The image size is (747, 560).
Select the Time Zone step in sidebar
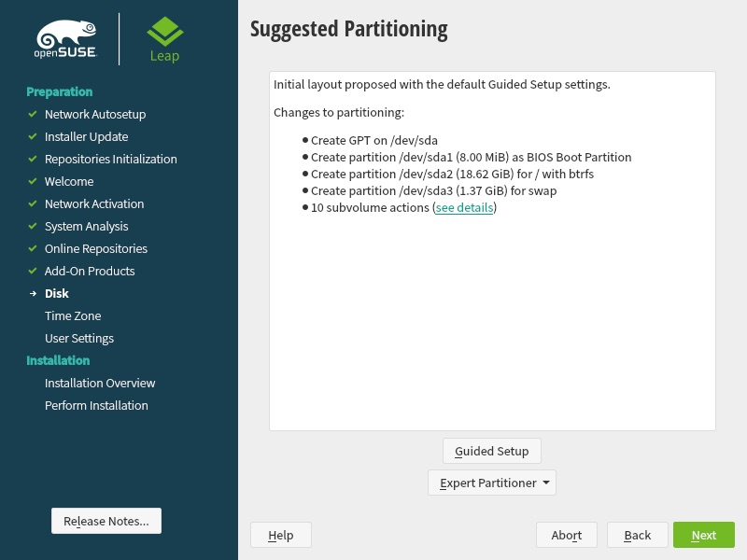(73, 315)
